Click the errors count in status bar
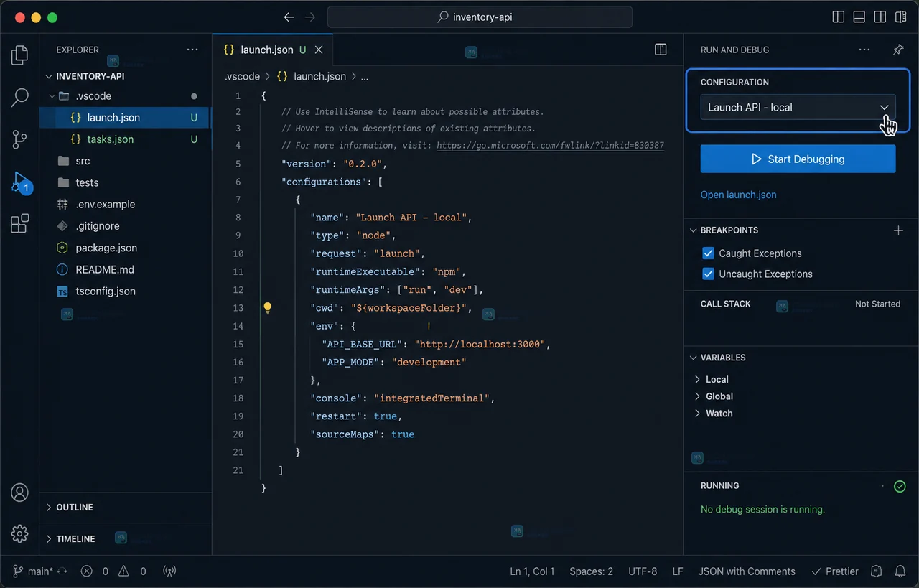The image size is (919, 588). pos(95,571)
